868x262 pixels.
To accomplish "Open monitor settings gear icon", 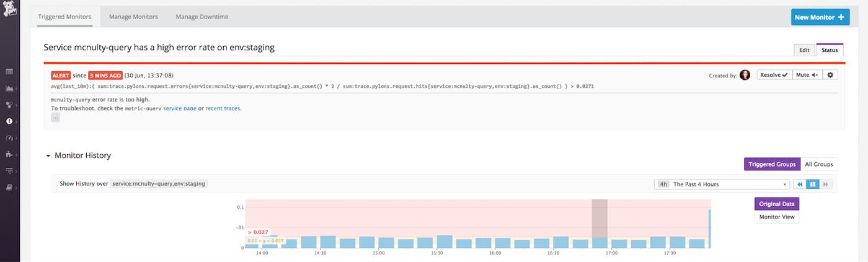I will 831,75.
